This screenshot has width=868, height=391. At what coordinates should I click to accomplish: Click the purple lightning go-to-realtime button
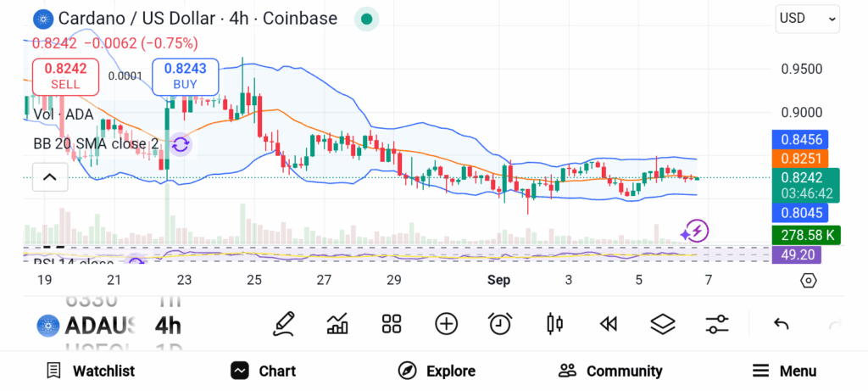[695, 230]
